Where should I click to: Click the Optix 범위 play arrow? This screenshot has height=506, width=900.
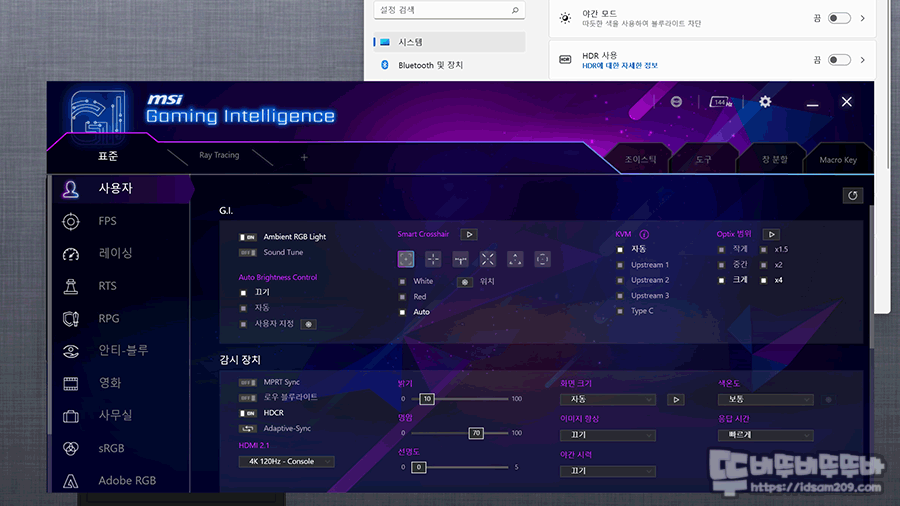click(771, 234)
